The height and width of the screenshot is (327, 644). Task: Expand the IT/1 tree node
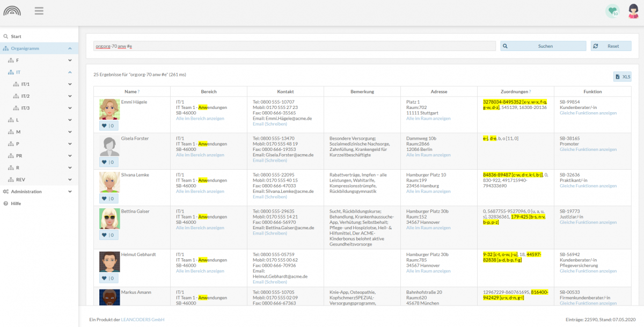[70, 84]
